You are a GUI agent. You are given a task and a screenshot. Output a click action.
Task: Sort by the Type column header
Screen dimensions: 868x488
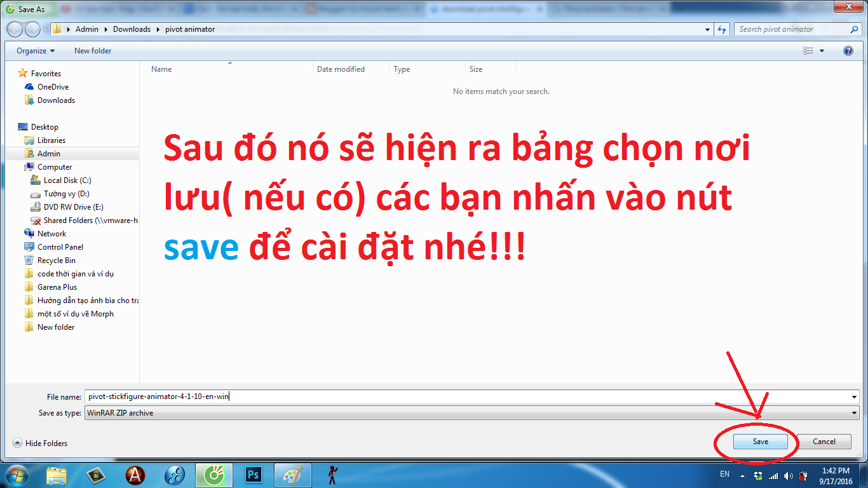coord(402,69)
